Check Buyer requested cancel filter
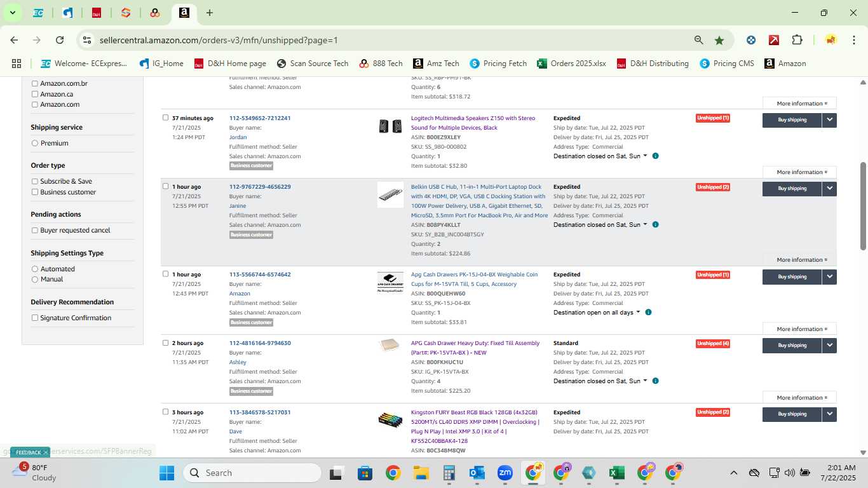868x488 pixels. pos(35,231)
